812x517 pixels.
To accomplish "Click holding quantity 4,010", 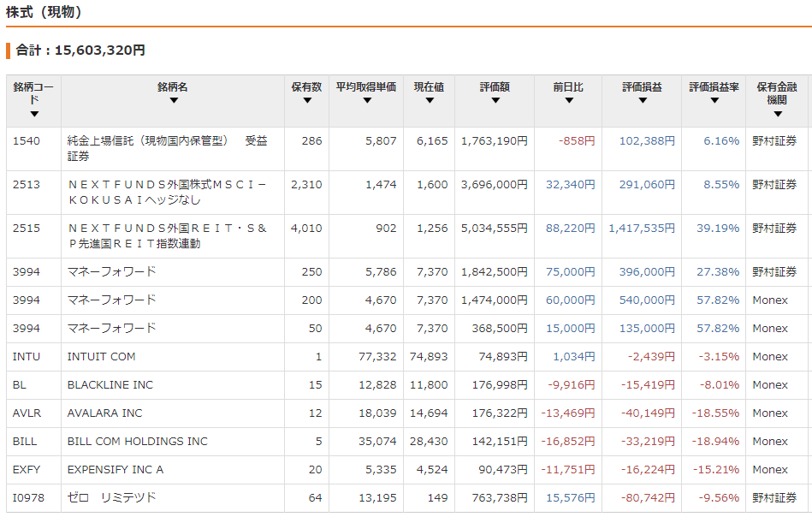I will click(306, 228).
